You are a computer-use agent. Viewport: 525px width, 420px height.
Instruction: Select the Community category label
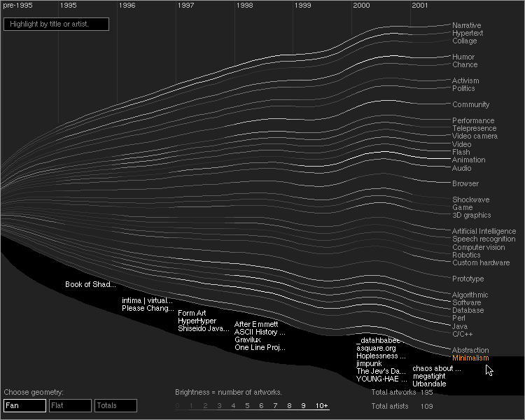[470, 105]
